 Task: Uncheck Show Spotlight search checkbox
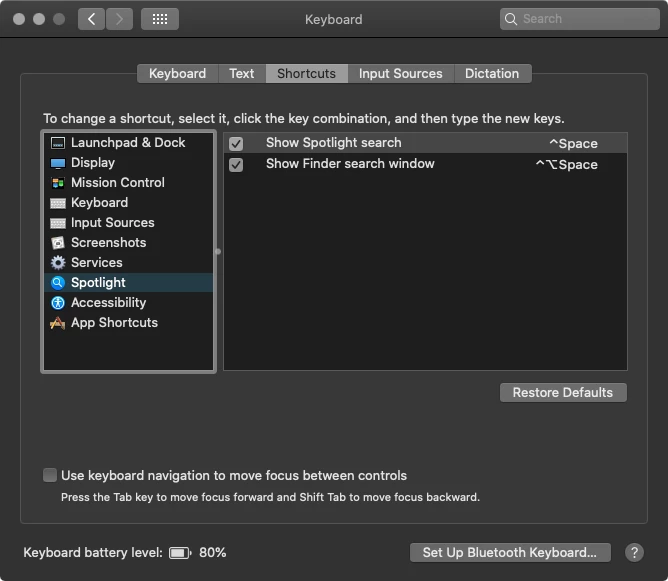point(236,144)
